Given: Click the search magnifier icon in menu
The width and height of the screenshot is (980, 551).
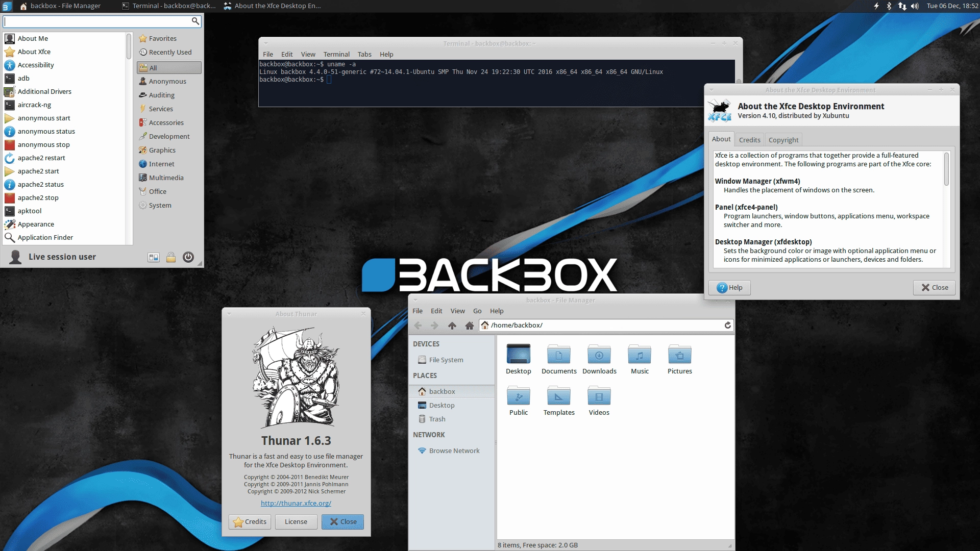Looking at the screenshot, I should [x=195, y=21].
